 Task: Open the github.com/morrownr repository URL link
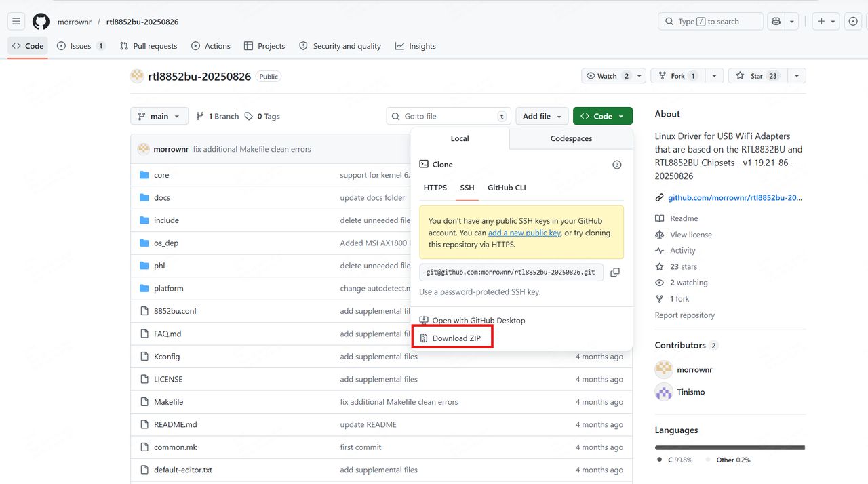(735, 198)
